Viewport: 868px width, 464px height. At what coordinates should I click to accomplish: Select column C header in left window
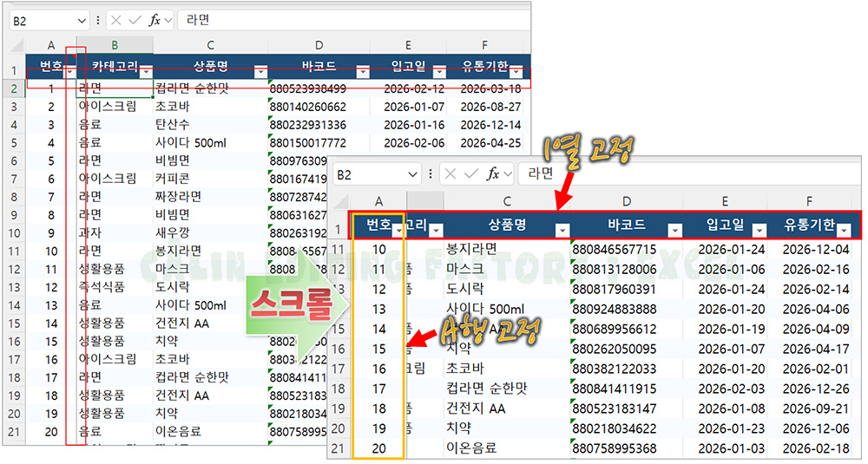[x=210, y=45]
